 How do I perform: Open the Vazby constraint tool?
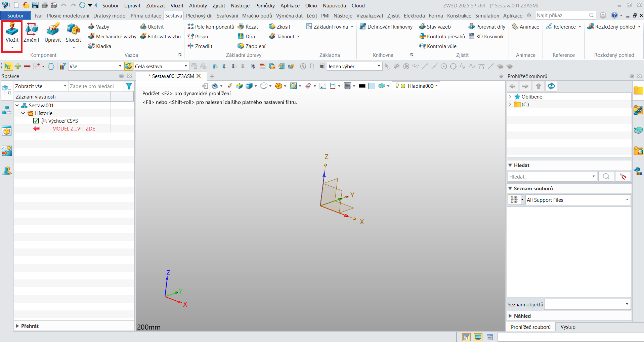(99, 27)
